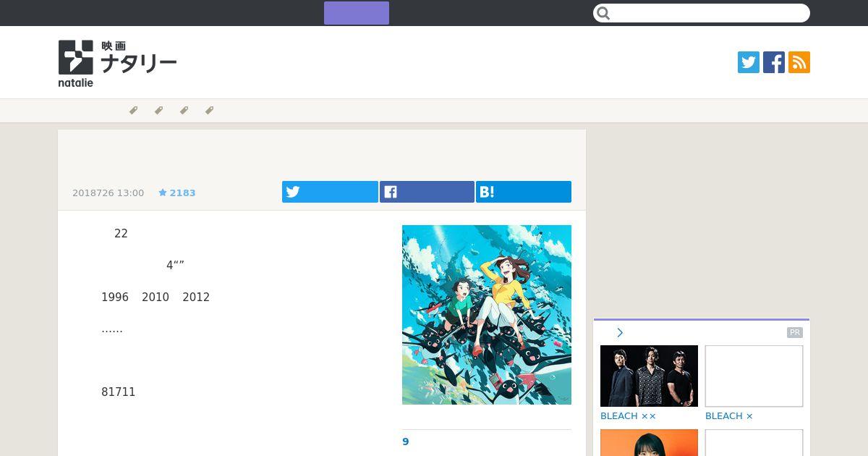This screenshot has height=456, width=868.
Task: Click the magnifier icon in search bar
Action: pyautogui.click(x=604, y=13)
